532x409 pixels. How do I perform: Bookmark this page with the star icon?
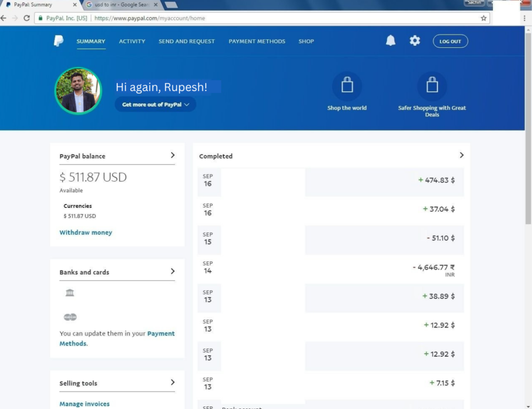pyautogui.click(x=484, y=18)
